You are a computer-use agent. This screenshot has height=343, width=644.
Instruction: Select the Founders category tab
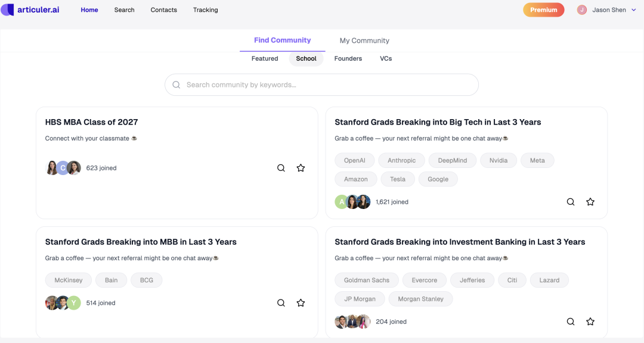pos(348,58)
